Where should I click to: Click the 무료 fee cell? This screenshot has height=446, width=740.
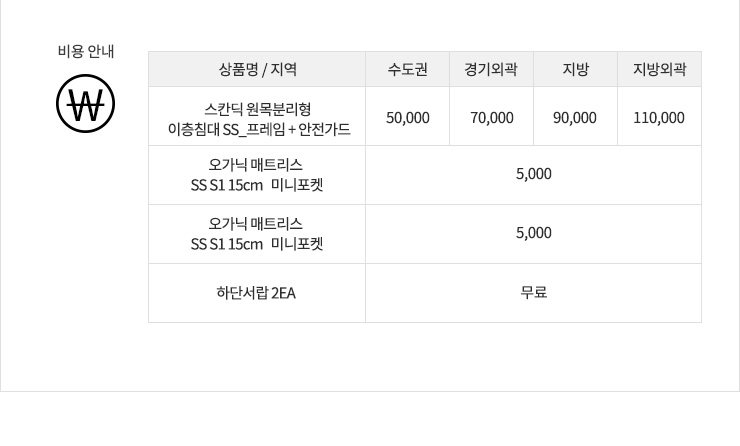(534, 293)
